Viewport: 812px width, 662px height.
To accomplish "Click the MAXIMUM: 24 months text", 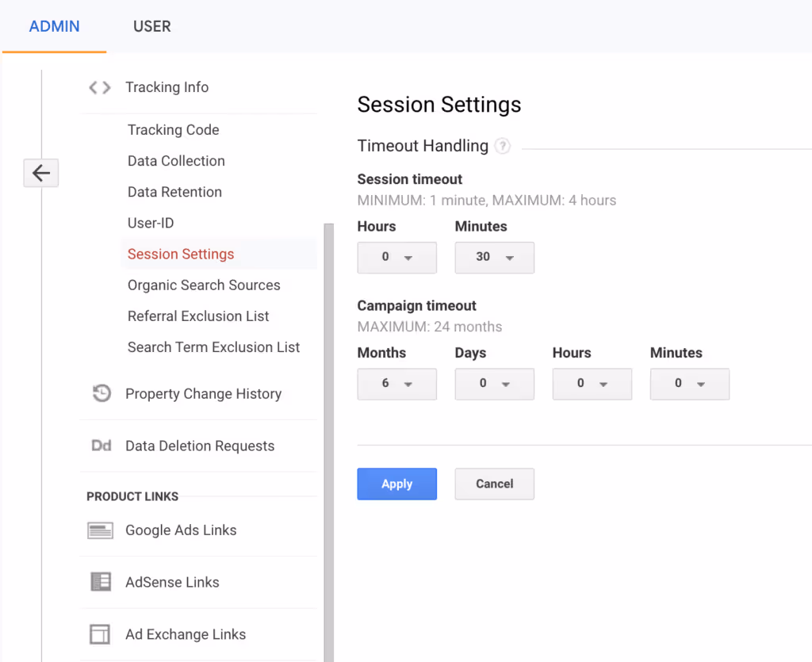I will pyautogui.click(x=430, y=327).
